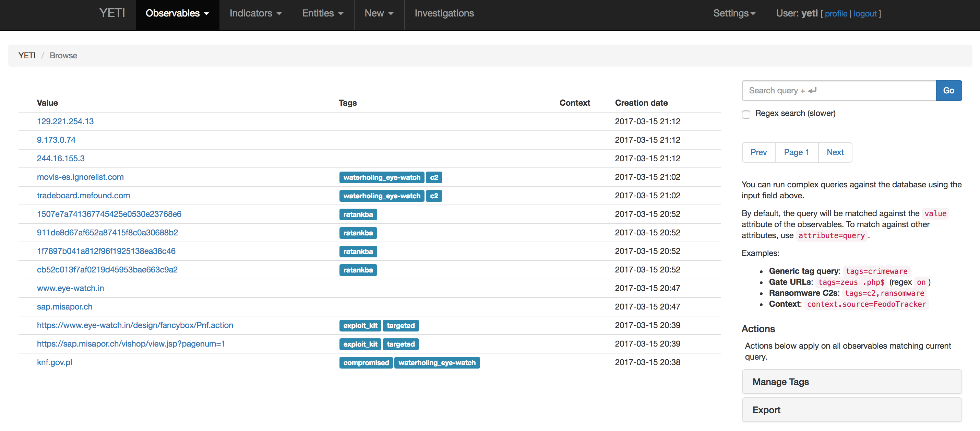The width and height of the screenshot is (980, 431).
Task: Go to the Next page
Action: (835, 152)
